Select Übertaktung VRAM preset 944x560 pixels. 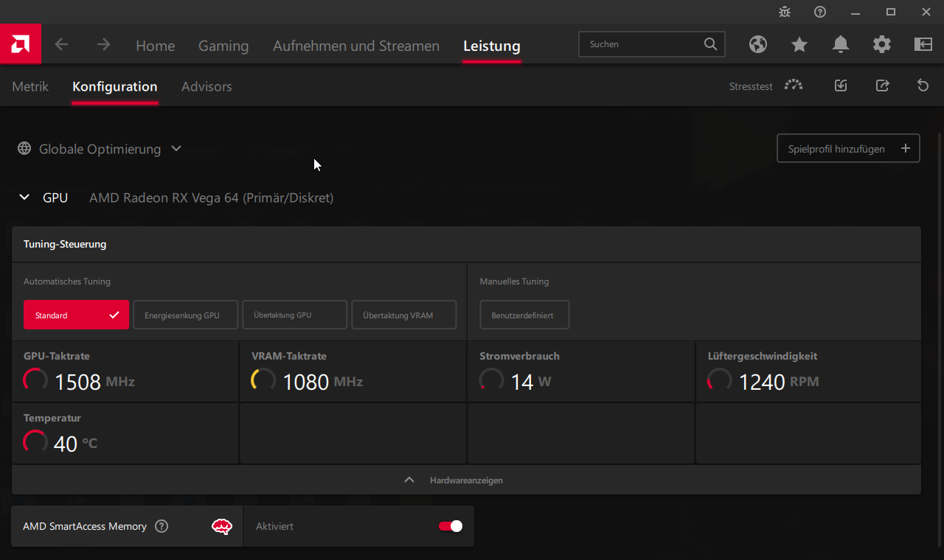point(404,315)
